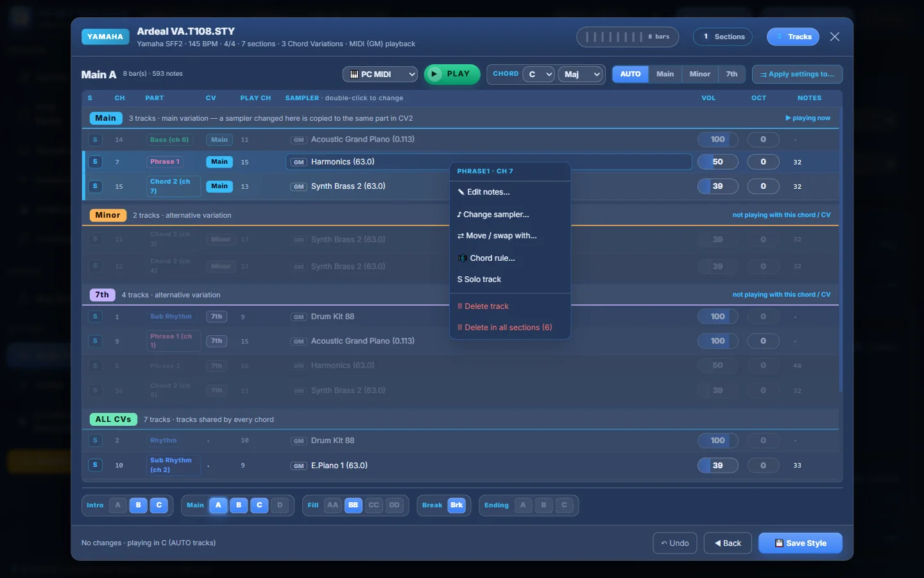Click the GM badge on the Rhythm channel 2 row
The height and width of the screenshot is (578, 924).
click(299, 441)
